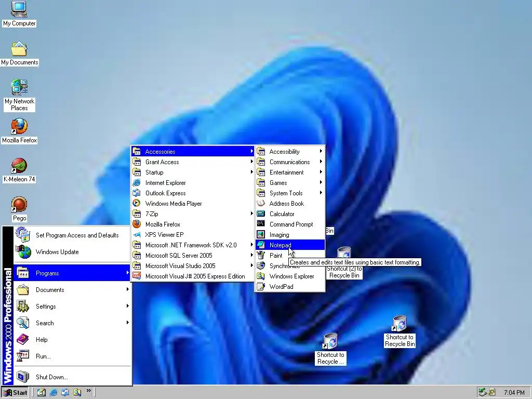
Task: Launch Windows Media Player
Action: click(x=193, y=204)
